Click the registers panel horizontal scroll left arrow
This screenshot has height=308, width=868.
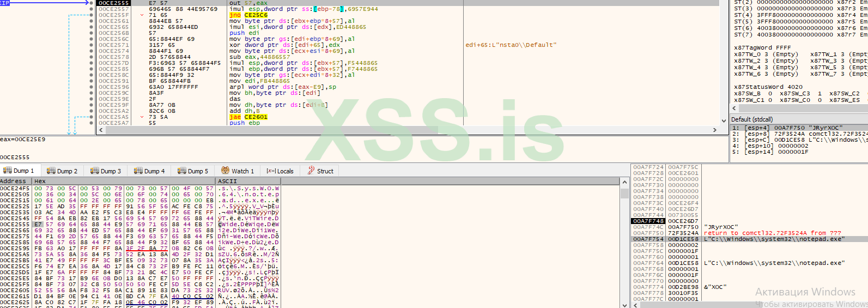click(x=735, y=108)
